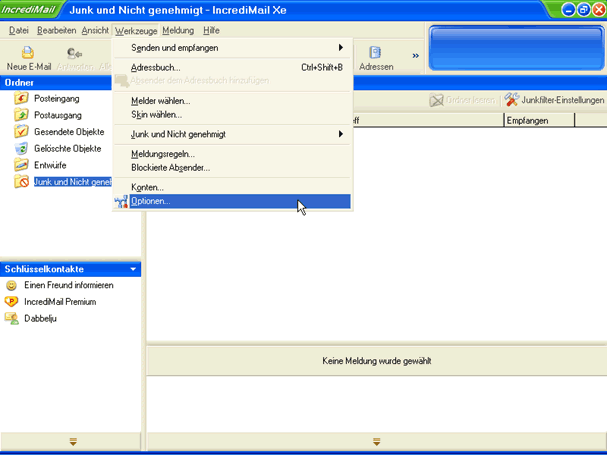Viewport: 608px width, 456px height.
Task: Choose Meldungsregeln... menu entry
Action: [233, 154]
